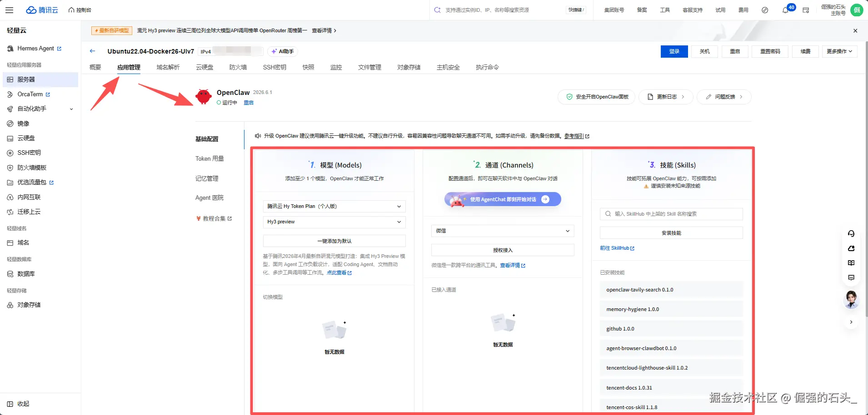868x415 pixels.
Task: Click the 重启 link beside 运行中 status
Action: [x=249, y=103]
